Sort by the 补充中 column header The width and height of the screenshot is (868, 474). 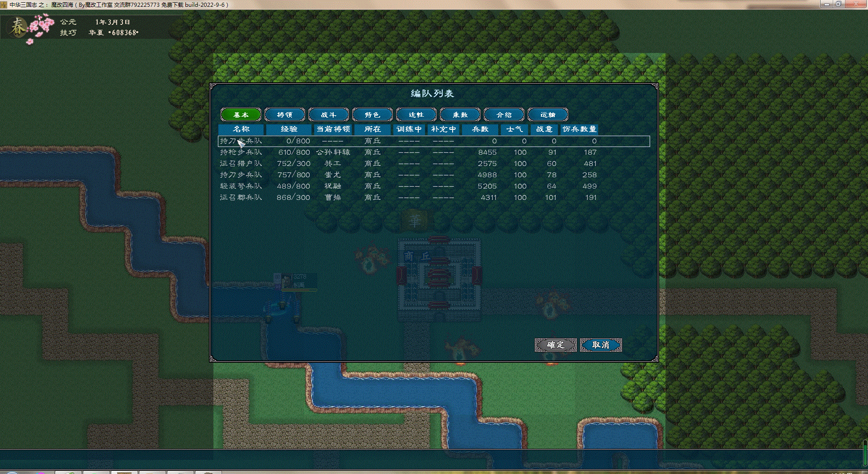coord(444,129)
